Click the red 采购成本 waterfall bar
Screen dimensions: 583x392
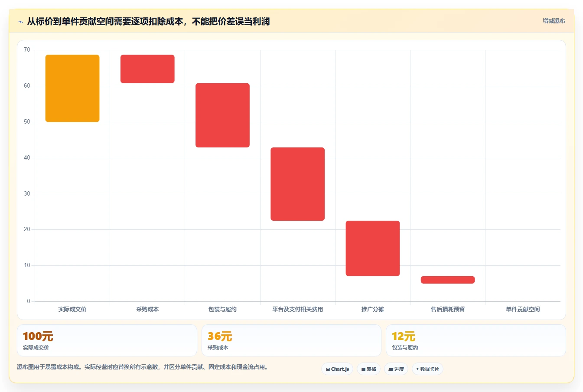click(x=147, y=69)
